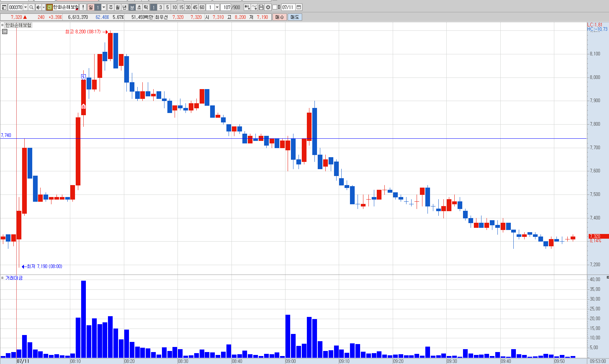Open the calendar date picker icon
The height and width of the screenshot is (364, 609).
[x=299, y=7]
